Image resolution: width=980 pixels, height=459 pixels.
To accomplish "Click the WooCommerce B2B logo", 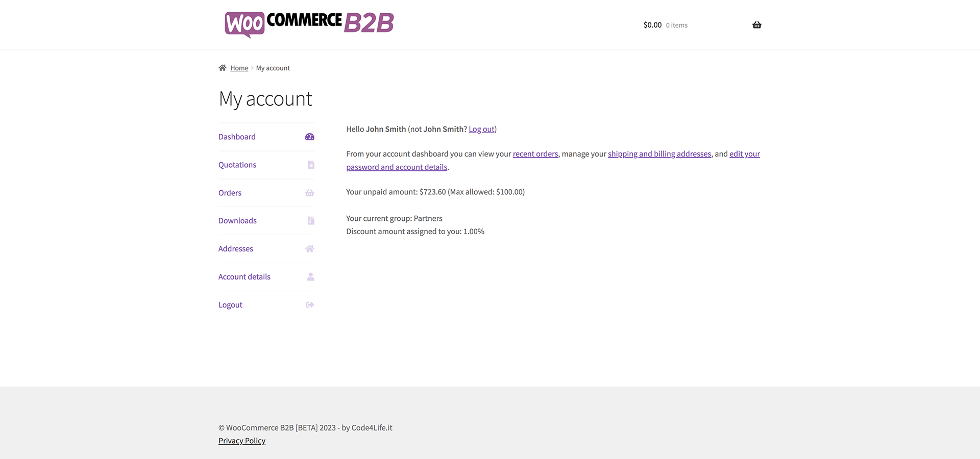I will (x=309, y=24).
